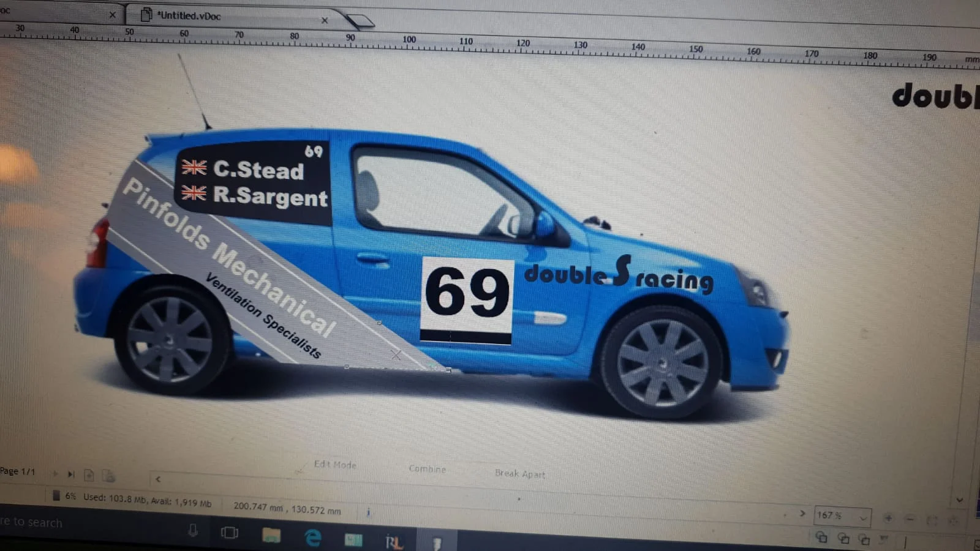Click the delete page icon

coord(108,476)
